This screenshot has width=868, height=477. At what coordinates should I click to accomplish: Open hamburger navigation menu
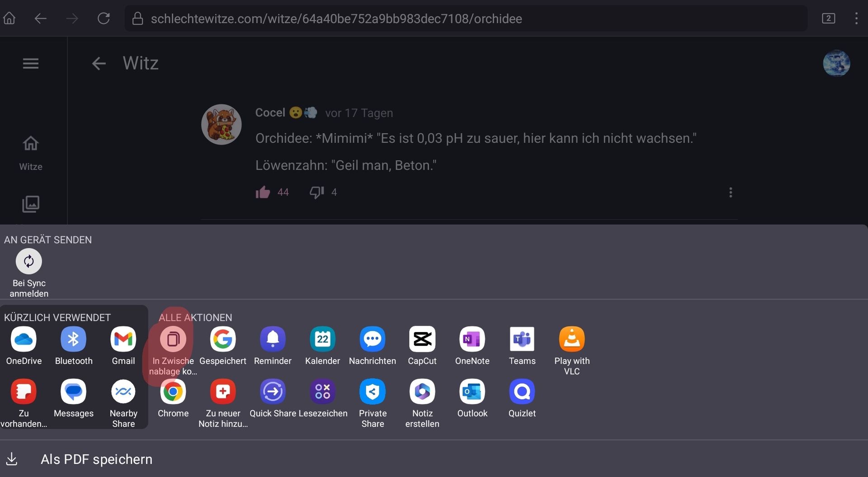[x=31, y=64]
